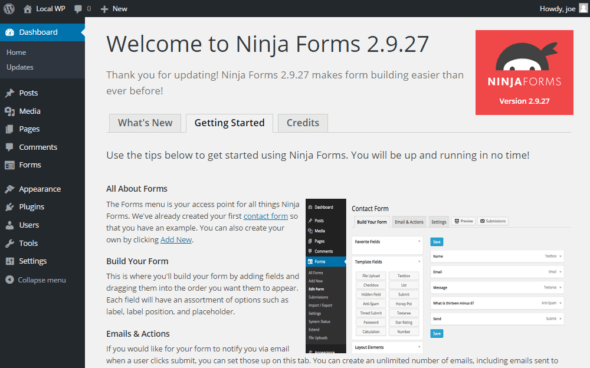Click the Ninja Forms version badge

coord(524,73)
